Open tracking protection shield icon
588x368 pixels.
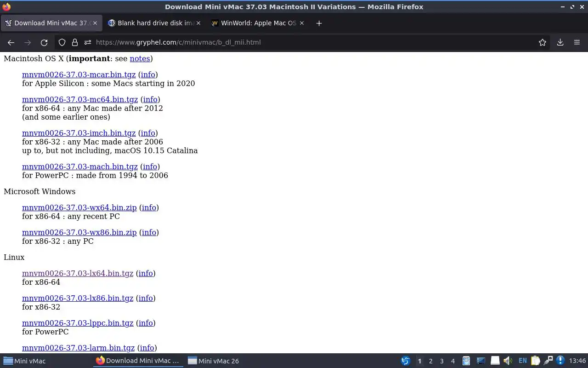tap(62, 42)
